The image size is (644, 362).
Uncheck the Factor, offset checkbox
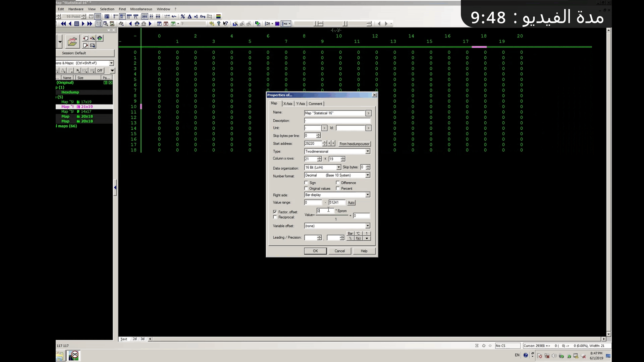275,212
